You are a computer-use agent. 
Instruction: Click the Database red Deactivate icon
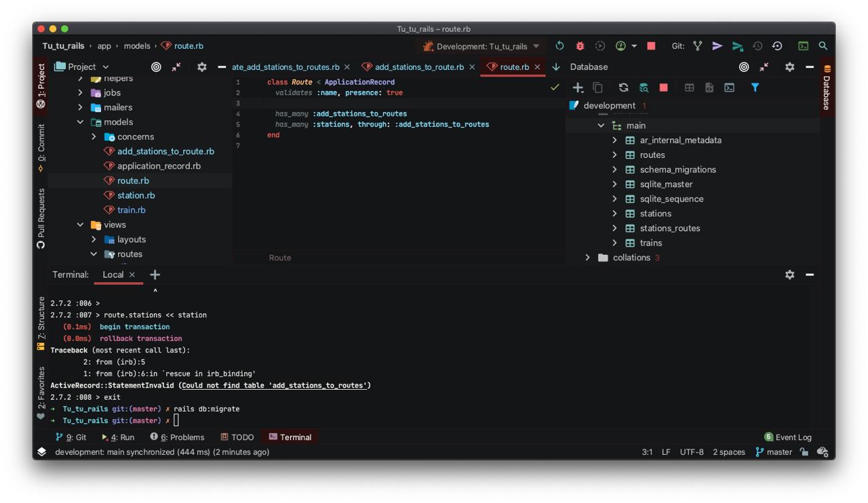click(664, 87)
